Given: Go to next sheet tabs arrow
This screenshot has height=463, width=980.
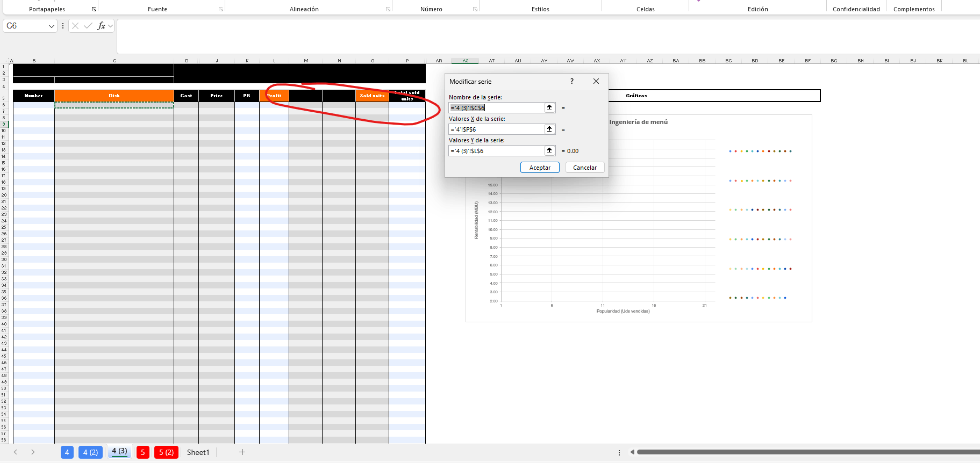Looking at the screenshot, I should pyautogui.click(x=33, y=452).
